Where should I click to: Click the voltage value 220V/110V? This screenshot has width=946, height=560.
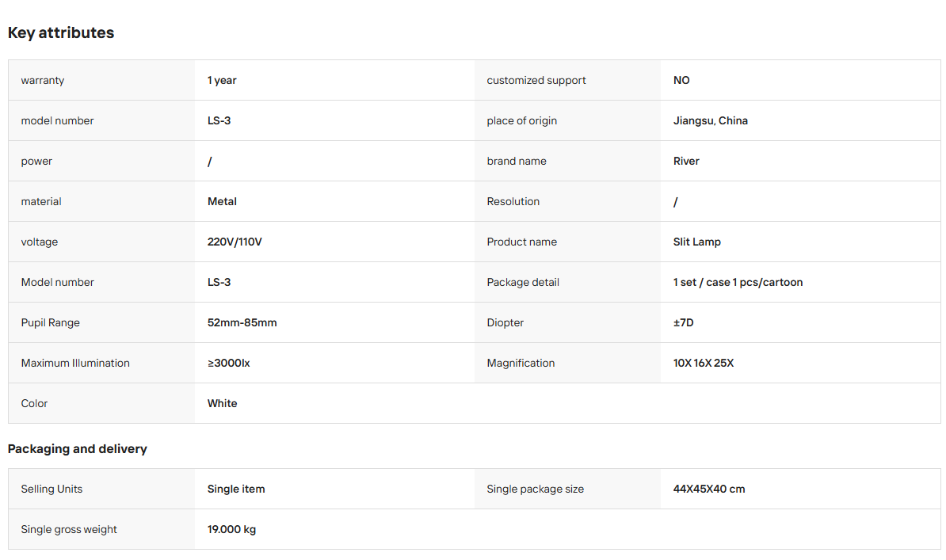[235, 242]
